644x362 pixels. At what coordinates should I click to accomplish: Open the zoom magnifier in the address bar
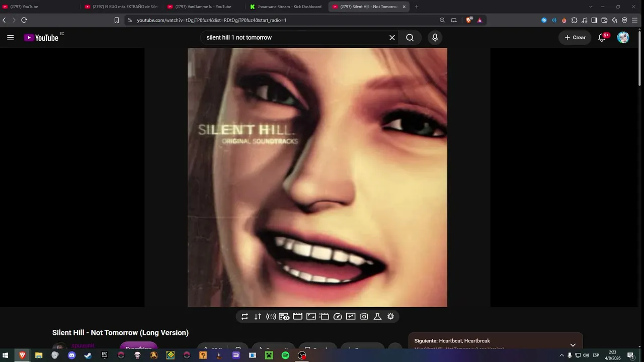[x=442, y=20]
